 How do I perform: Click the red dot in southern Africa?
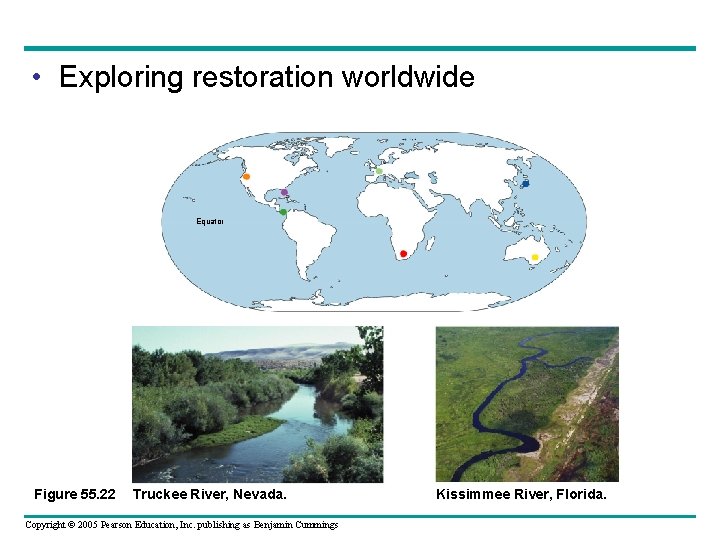[x=403, y=253]
